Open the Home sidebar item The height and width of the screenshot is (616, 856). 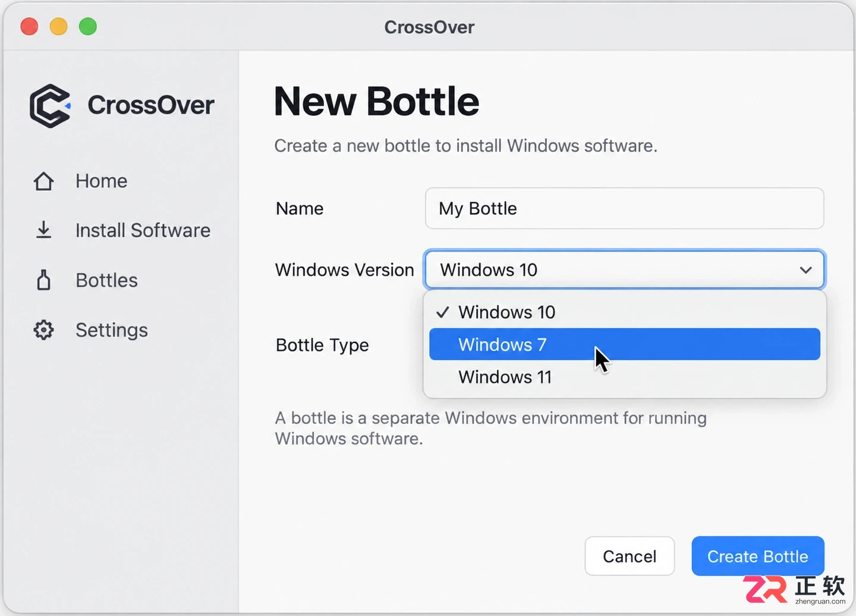pos(101,181)
